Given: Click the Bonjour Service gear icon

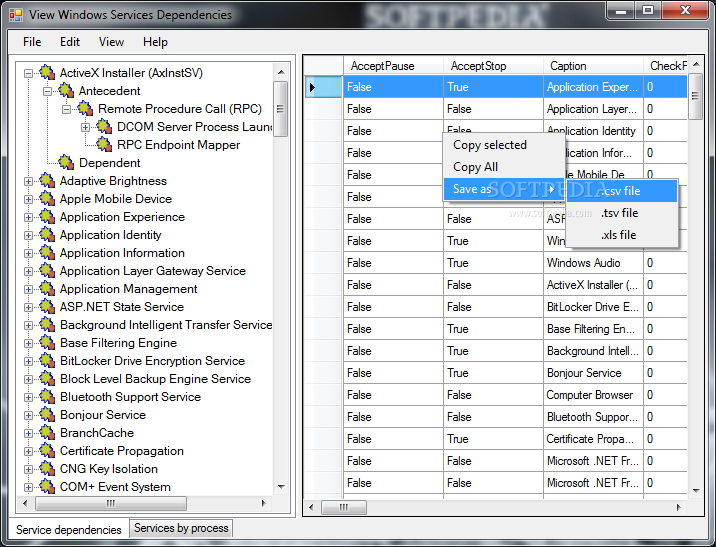Looking at the screenshot, I should (x=47, y=415).
